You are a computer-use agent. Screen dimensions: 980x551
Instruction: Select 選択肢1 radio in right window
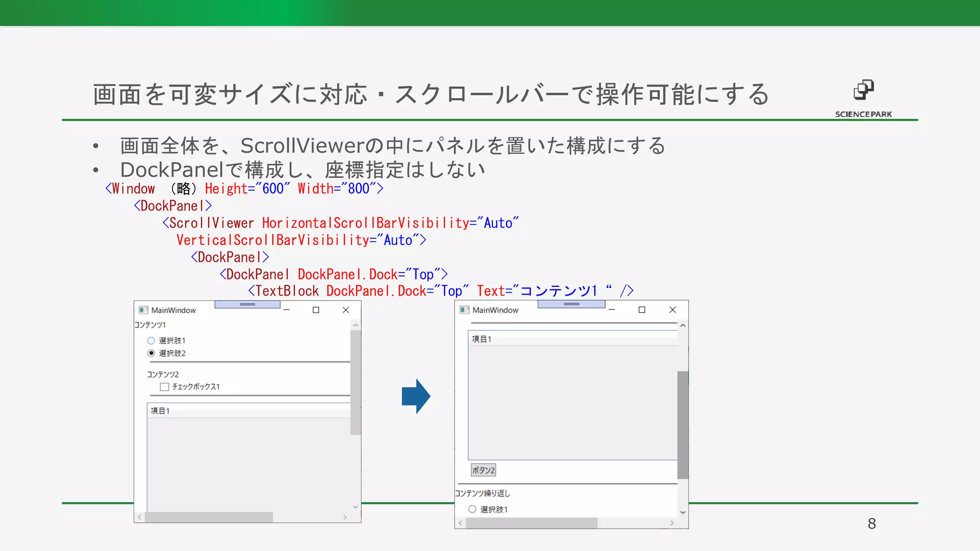(472, 509)
